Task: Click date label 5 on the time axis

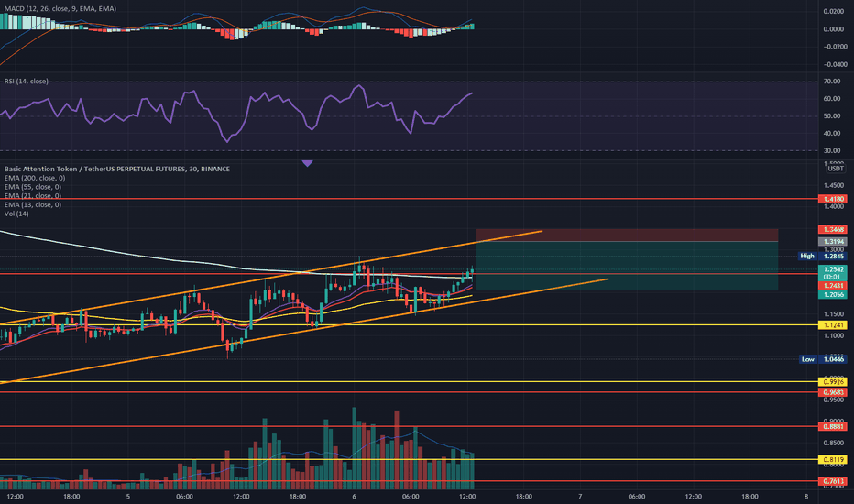Action: pyautogui.click(x=128, y=497)
